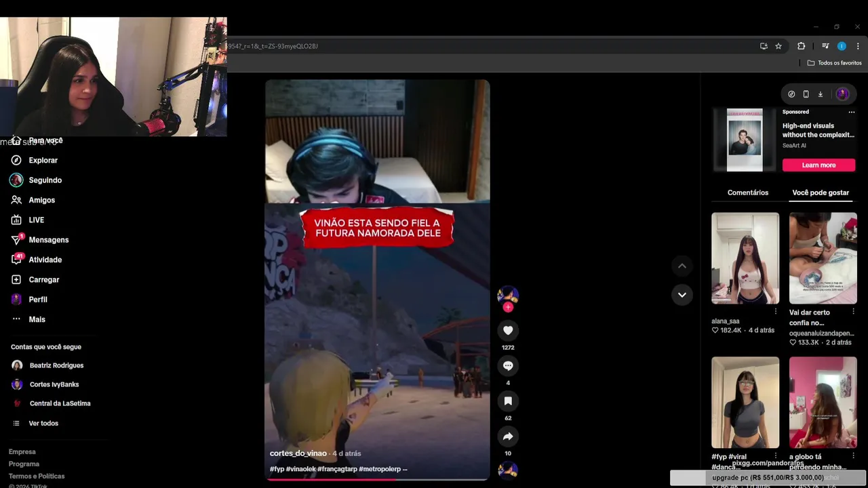
Task: Open Termos e Políticas footer link
Action: pos(37,476)
